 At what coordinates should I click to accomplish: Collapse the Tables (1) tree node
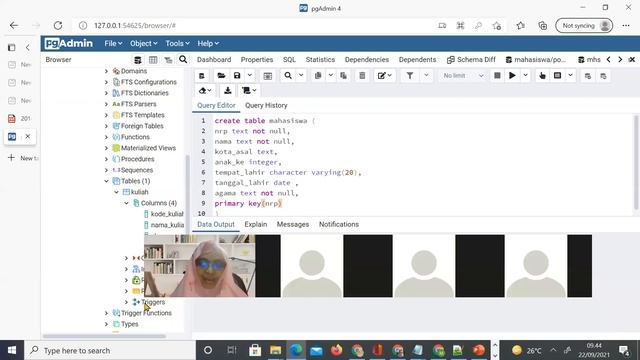pyautogui.click(x=106, y=181)
